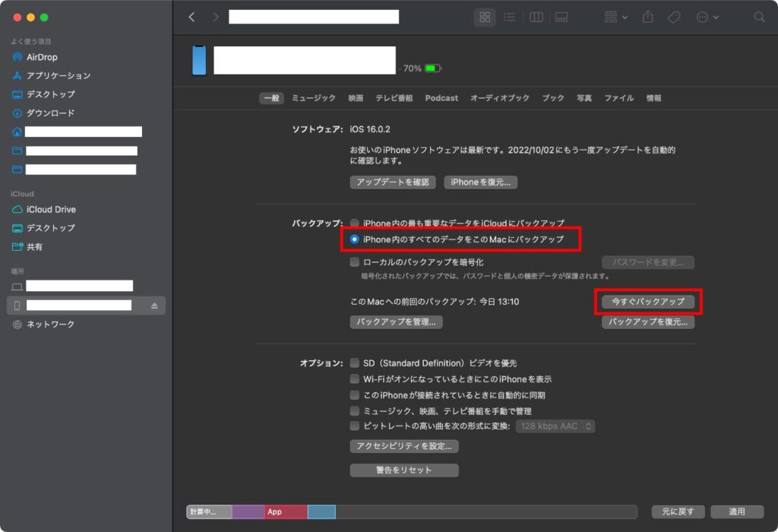Open the more actions ellipsis menu
The height and width of the screenshot is (532, 778).
(707, 17)
